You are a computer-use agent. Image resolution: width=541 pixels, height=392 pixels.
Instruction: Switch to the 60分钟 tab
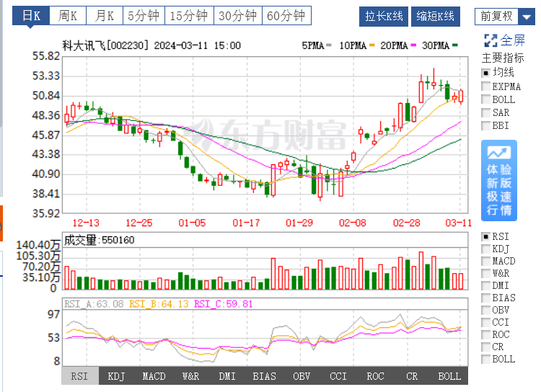286,16
